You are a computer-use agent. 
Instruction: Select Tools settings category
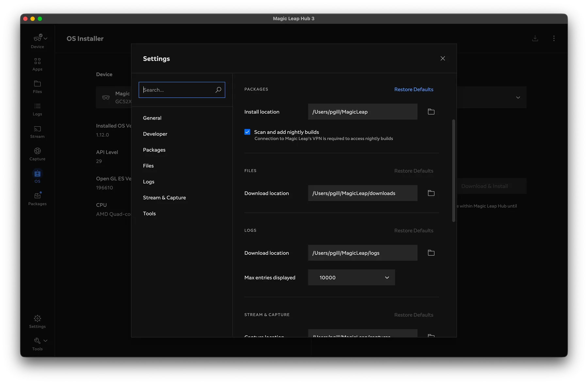[149, 214]
